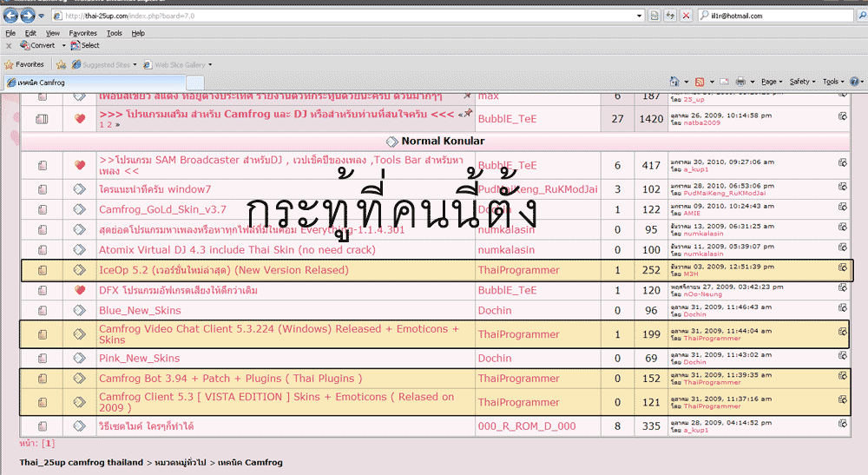Select the เทคนิค Camfrog browser tab
This screenshot has height=475, width=868.
tap(95, 82)
